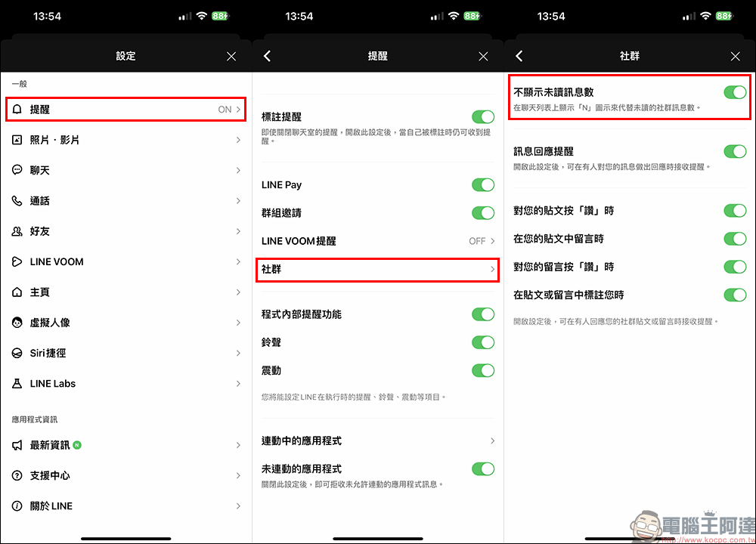Go back from the 社群 screen
Image resolution: width=756 pixels, height=544 pixels.
pos(519,56)
